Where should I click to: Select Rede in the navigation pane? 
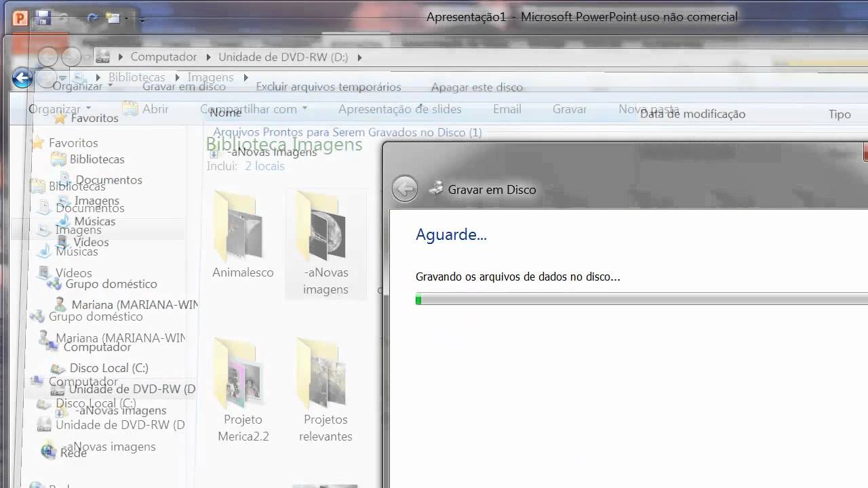click(x=73, y=453)
